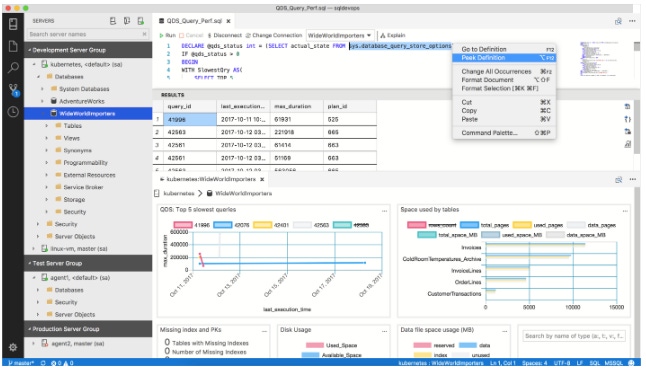Viewport: 646px width, 369px height.
Task: Open the Servers view in the activity bar
Action: tap(13, 24)
